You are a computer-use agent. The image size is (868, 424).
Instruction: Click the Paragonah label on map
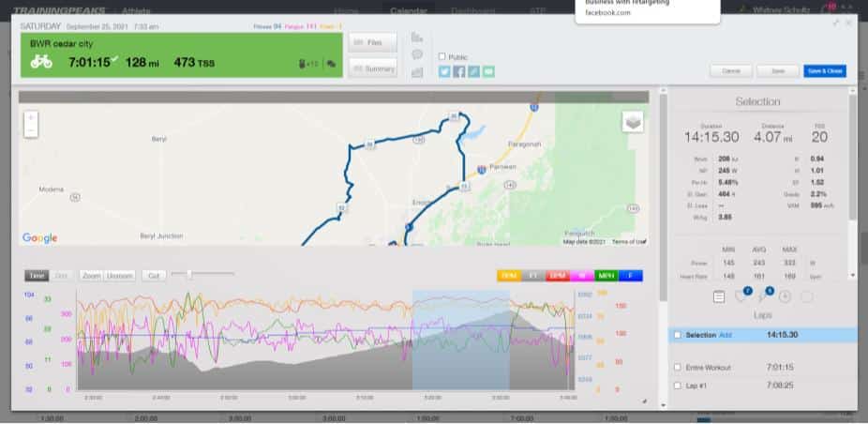click(x=524, y=144)
